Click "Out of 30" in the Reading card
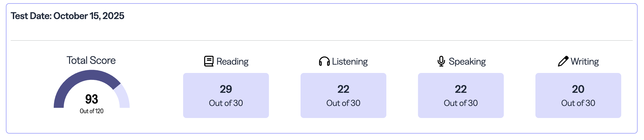The height and width of the screenshot is (140, 644). (x=226, y=103)
